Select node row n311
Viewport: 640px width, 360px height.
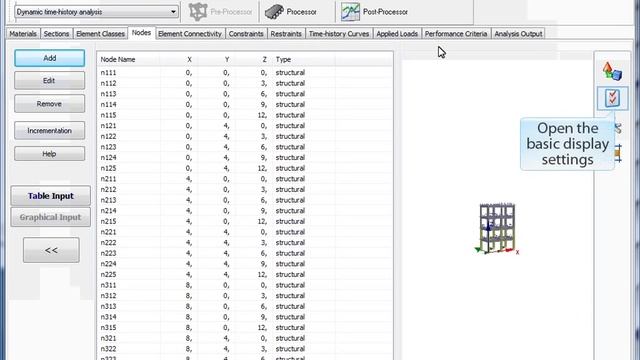(x=245, y=285)
